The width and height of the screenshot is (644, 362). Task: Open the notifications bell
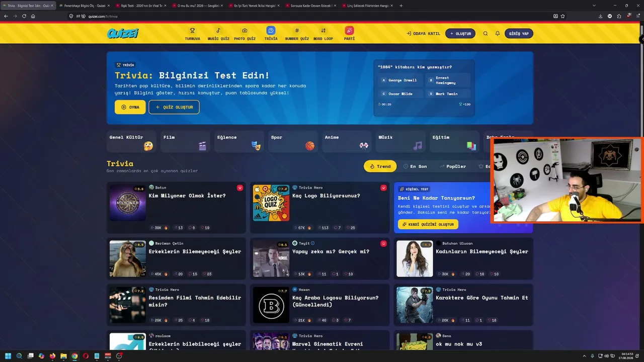coord(498,34)
